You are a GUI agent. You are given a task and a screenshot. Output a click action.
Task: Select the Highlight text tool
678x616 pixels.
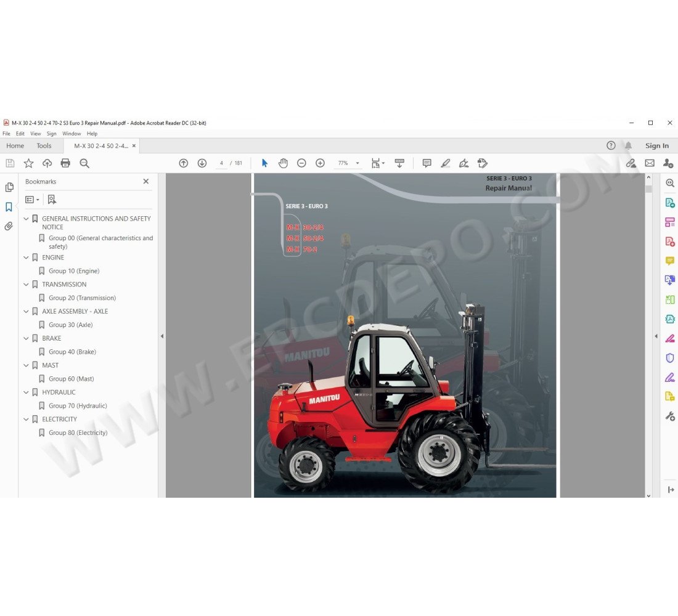click(446, 163)
